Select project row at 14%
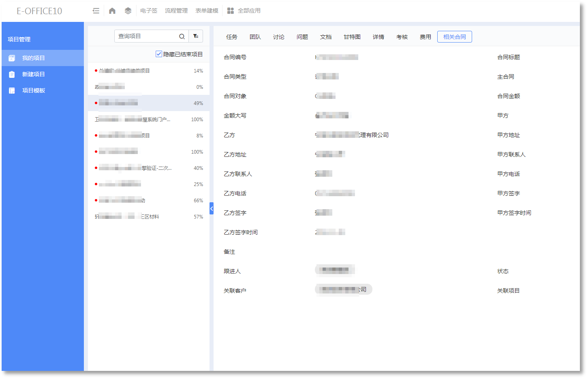Viewport: 588px width, 379px height. coord(149,71)
